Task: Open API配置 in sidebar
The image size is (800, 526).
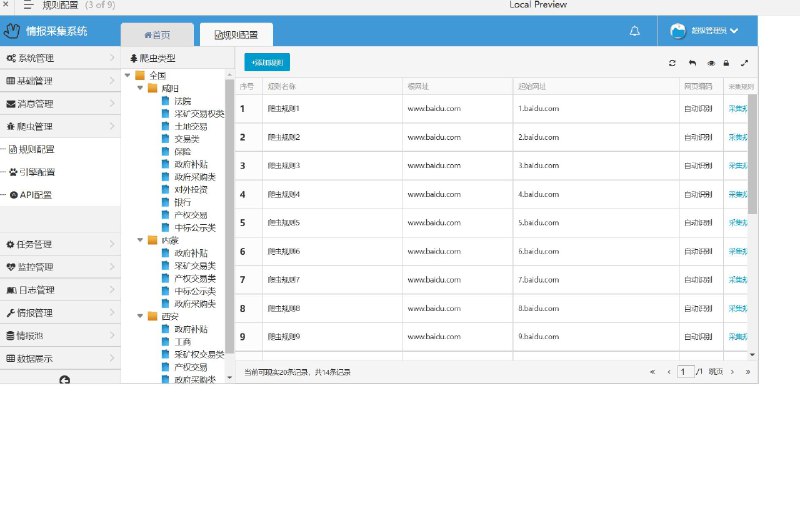Action: click(36, 195)
